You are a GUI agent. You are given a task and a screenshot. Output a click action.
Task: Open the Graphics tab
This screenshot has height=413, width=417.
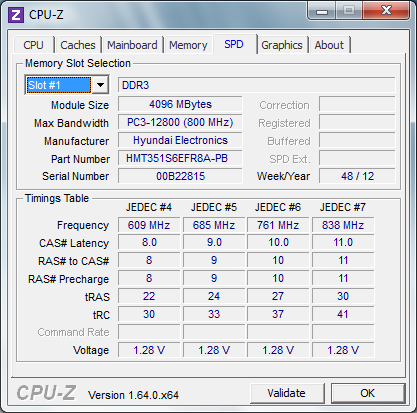(282, 45)
